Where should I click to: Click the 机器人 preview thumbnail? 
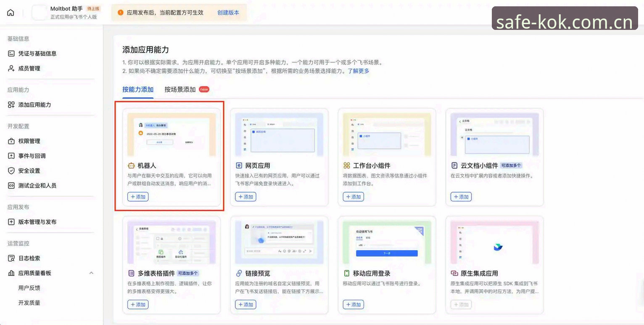[172, 135]
